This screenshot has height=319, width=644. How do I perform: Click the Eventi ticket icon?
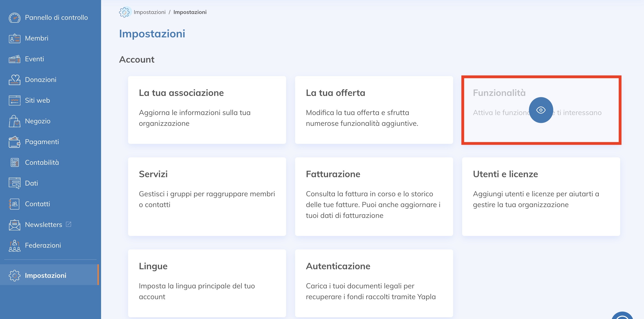[14, 59]
